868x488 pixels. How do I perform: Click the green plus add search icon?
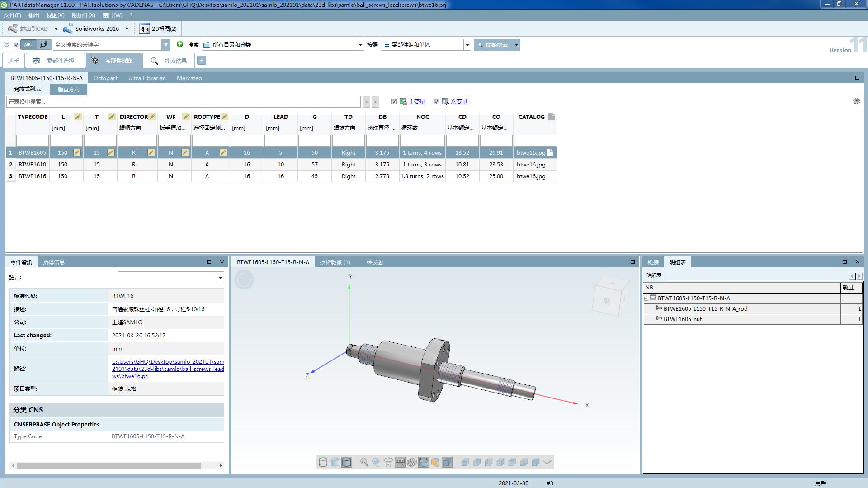[180, 44]
